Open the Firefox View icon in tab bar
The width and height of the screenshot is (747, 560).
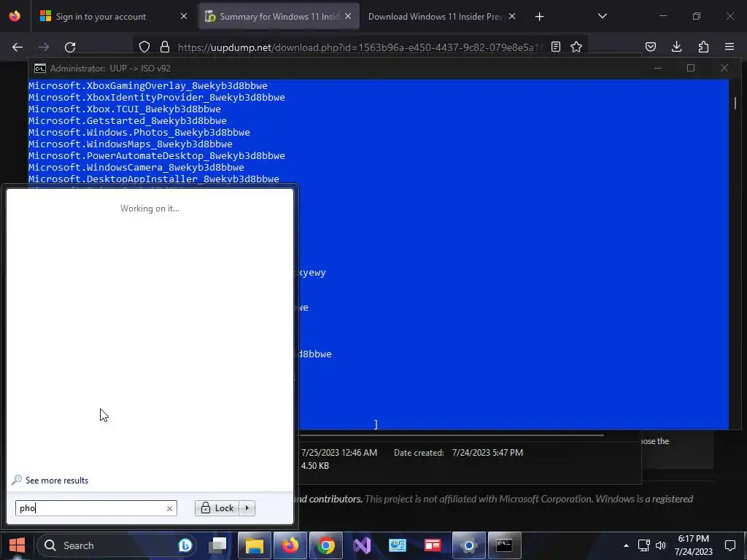click(x=15, y=16)
